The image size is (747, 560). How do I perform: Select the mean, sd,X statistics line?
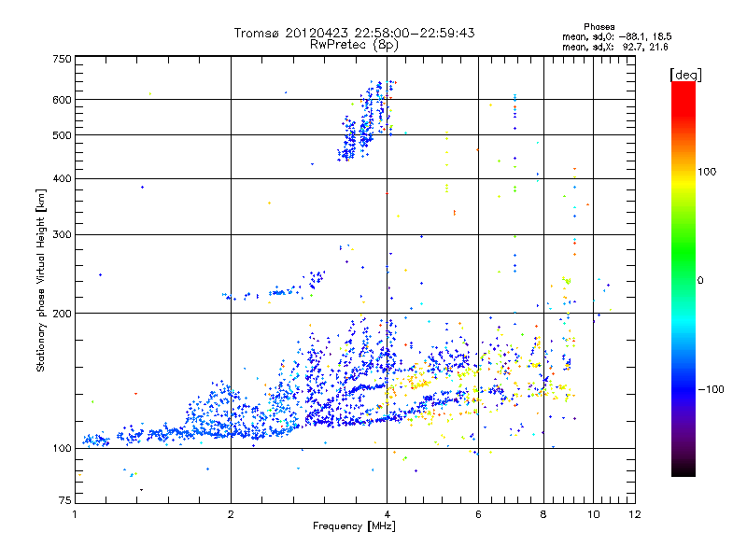615,47
